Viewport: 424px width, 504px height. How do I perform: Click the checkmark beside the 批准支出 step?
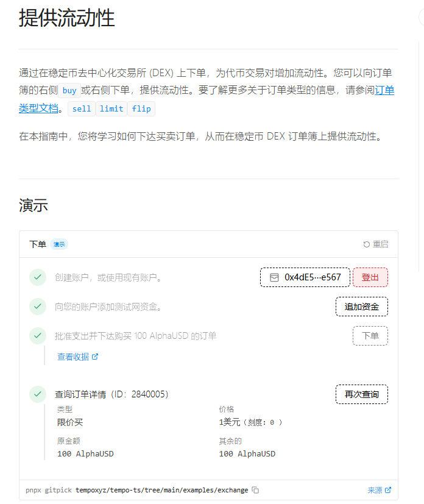click(x=38, y=336)
